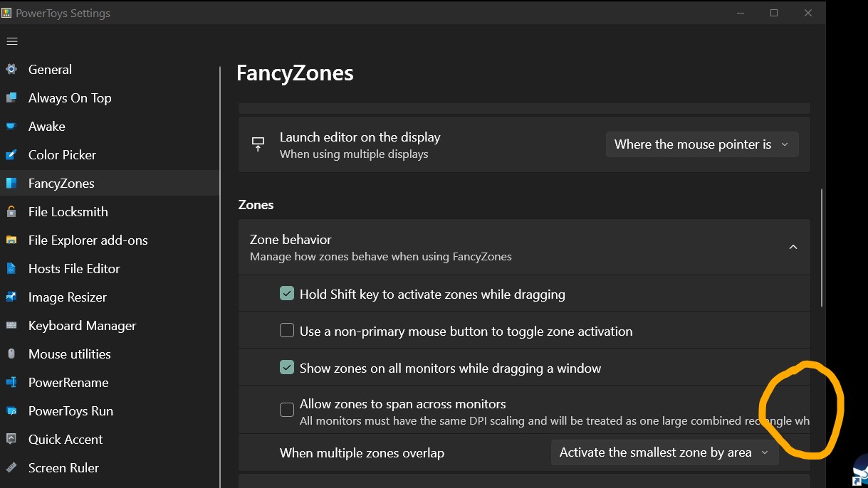
Task: Open the 'Where the mouse pointer is' dropdown
Action: pos(701,144)
